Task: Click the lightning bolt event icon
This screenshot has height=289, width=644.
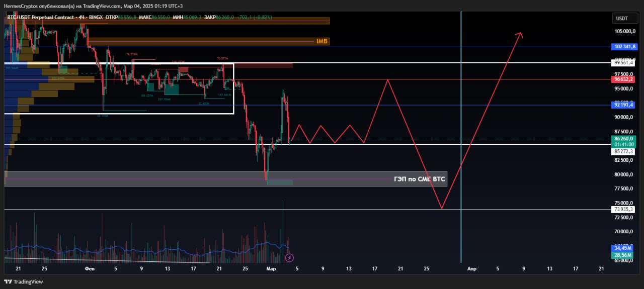Action: [x=289, y=258]
